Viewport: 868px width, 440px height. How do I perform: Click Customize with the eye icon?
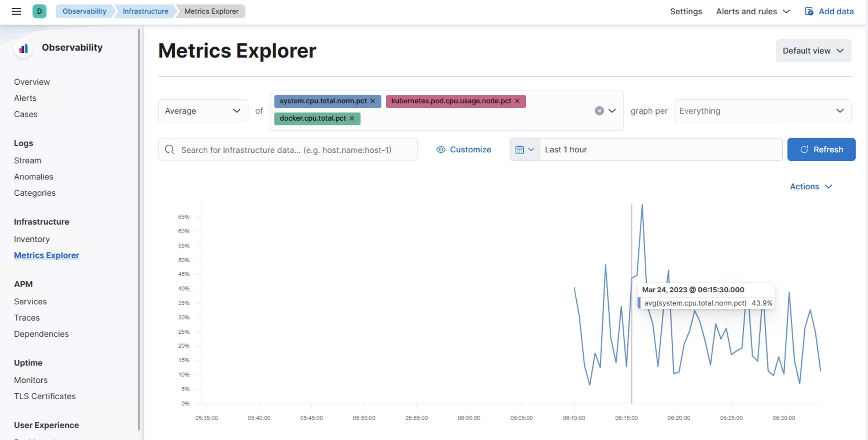[464, 149]
